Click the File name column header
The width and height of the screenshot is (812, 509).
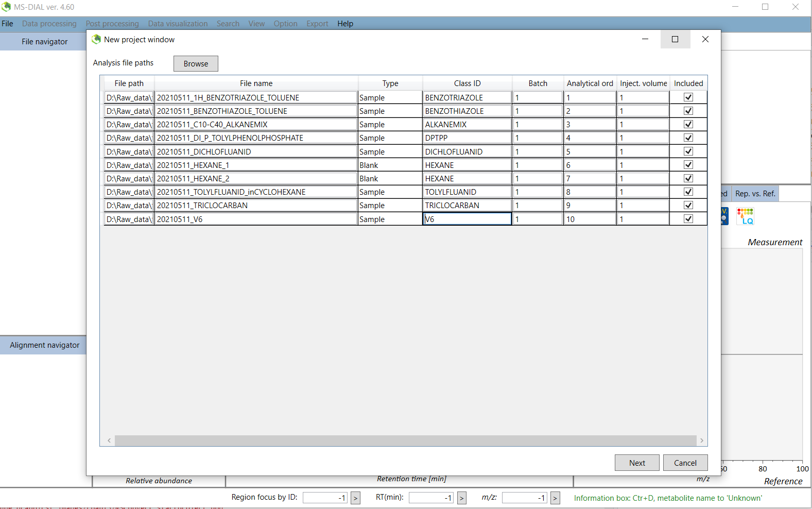click(256, 83)
